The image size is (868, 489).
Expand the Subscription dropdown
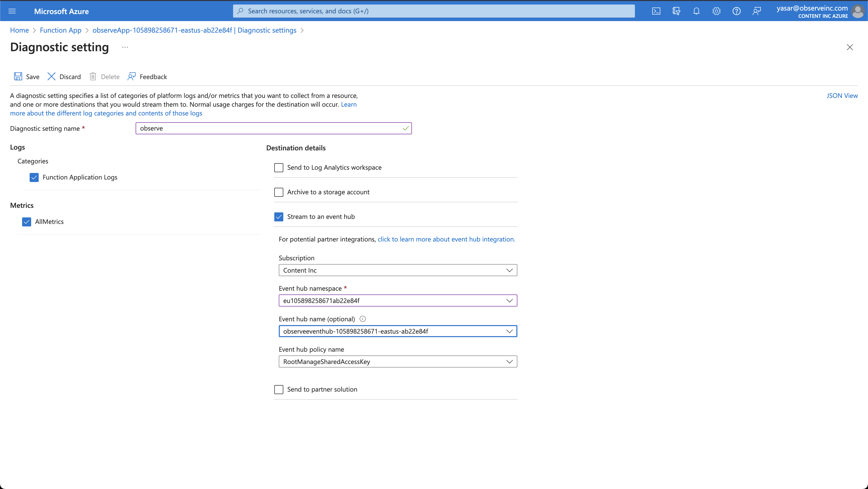pos(398,270)
